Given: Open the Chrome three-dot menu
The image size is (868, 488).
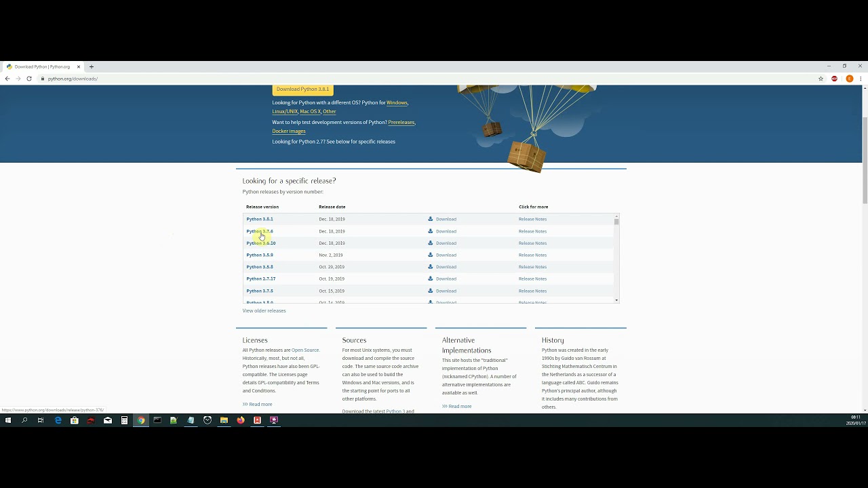Looking at the screenshot, I should tap(861, 79).
